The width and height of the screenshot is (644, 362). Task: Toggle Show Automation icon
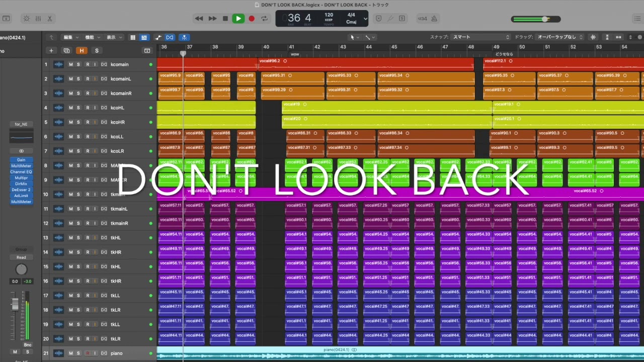coord(158,37)
